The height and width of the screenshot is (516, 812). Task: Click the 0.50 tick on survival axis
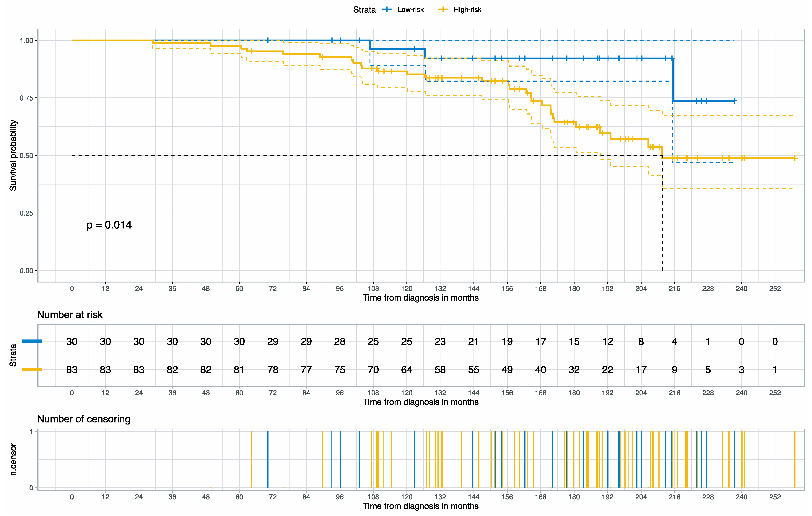26,156
